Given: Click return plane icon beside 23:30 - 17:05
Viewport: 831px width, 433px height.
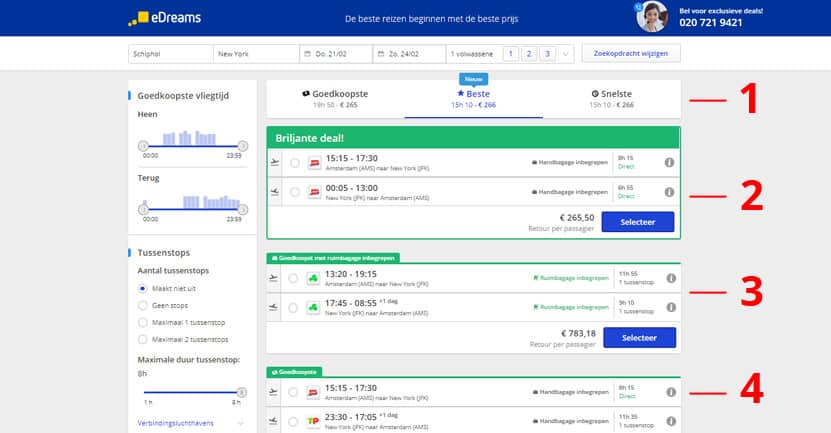Looking at the screenshot, I should pyautogui.click(x=273, y=421).
